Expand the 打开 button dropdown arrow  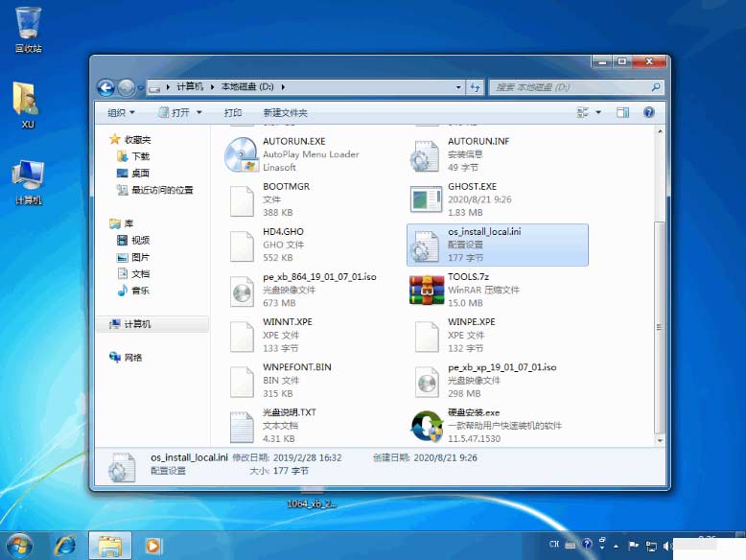[199, 112]
